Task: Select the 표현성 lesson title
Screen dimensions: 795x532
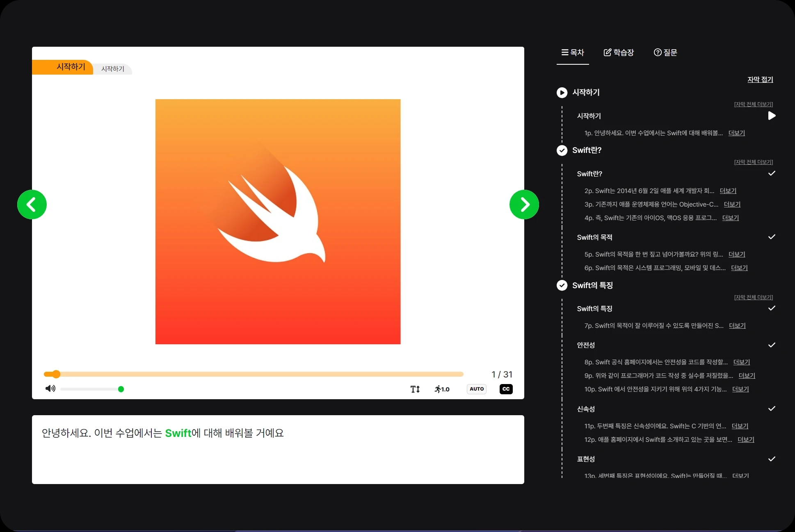Action: (x=586, y=459)
